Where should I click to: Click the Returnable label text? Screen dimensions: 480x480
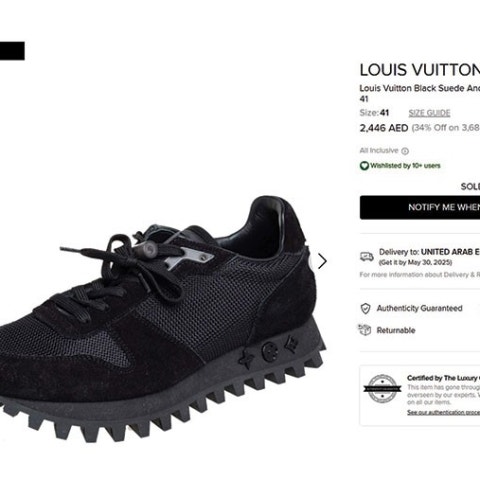[x=396, y=330]
